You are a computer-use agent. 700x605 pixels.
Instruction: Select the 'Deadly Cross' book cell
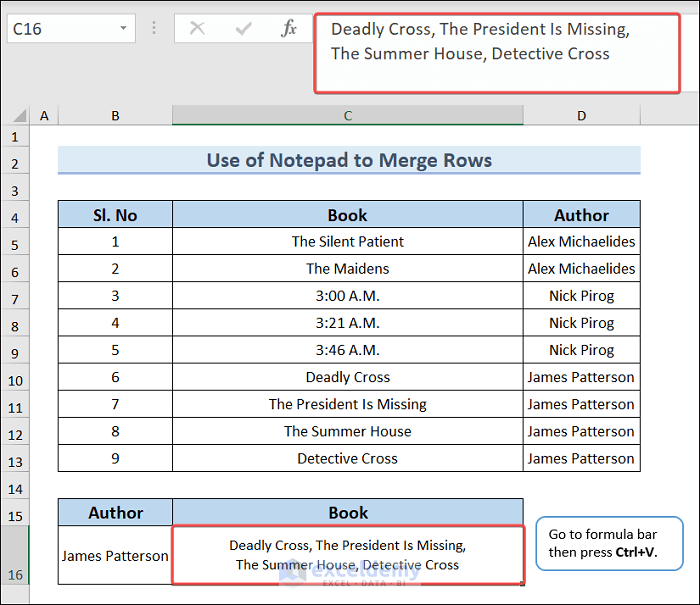[347, 377]
